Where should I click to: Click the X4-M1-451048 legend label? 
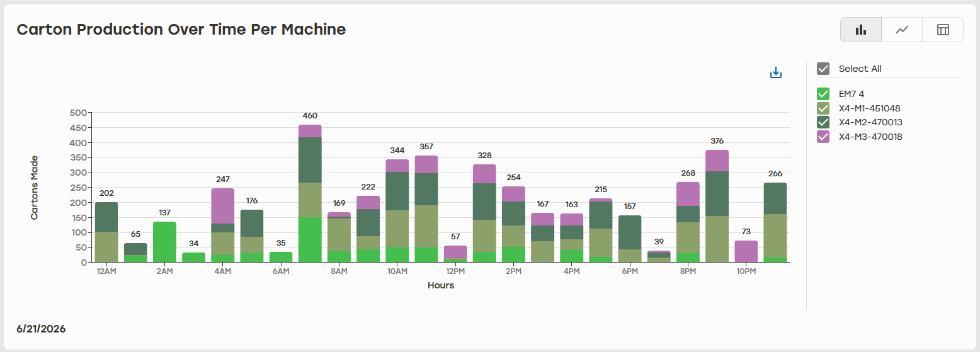pos(870,108)
